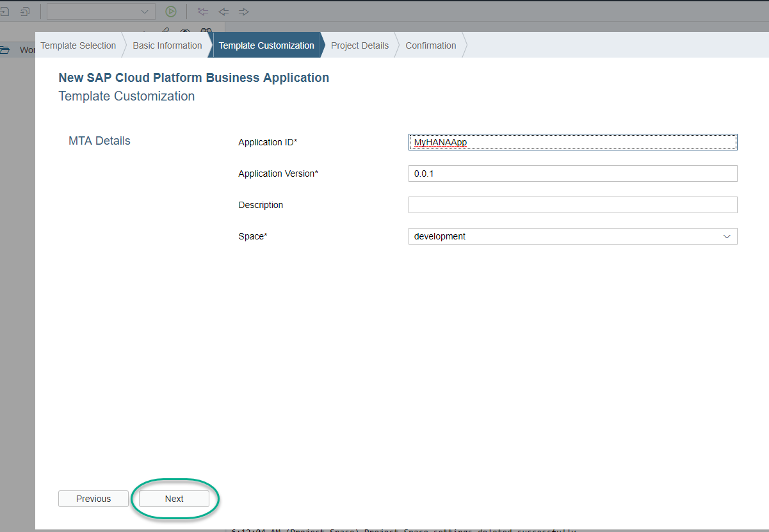769x532 pixels.
Task: Click the Application ID field
Action: pos(572,142)
